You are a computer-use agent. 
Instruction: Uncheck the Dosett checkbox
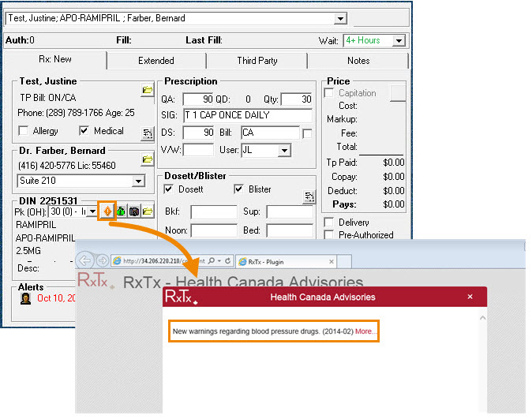(x=168, y=189)
